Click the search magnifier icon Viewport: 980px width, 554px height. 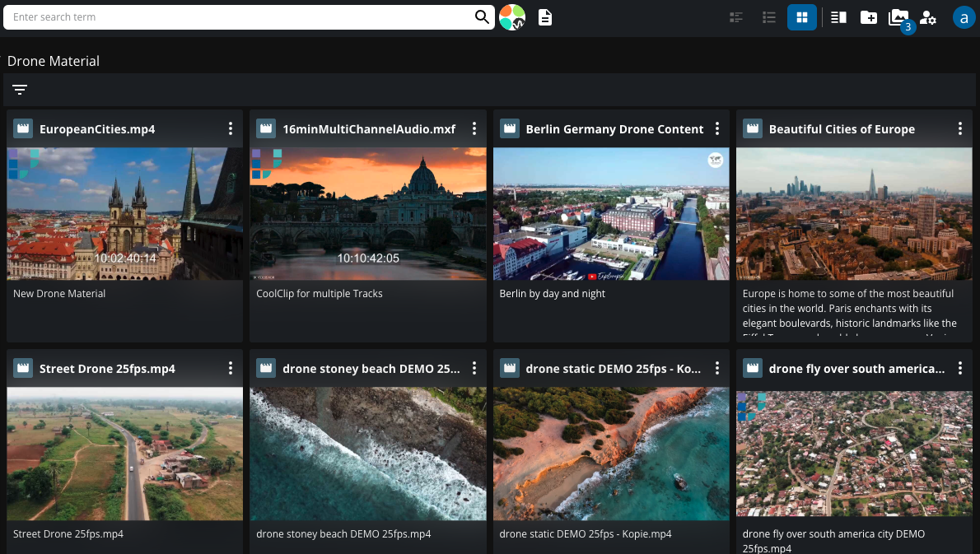click(x=483, y=17)
